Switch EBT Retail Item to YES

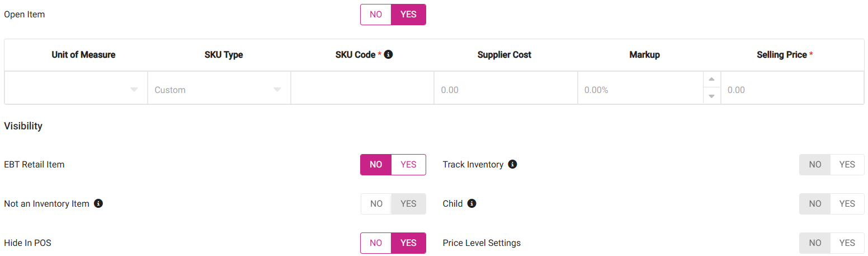coord(409,165)
